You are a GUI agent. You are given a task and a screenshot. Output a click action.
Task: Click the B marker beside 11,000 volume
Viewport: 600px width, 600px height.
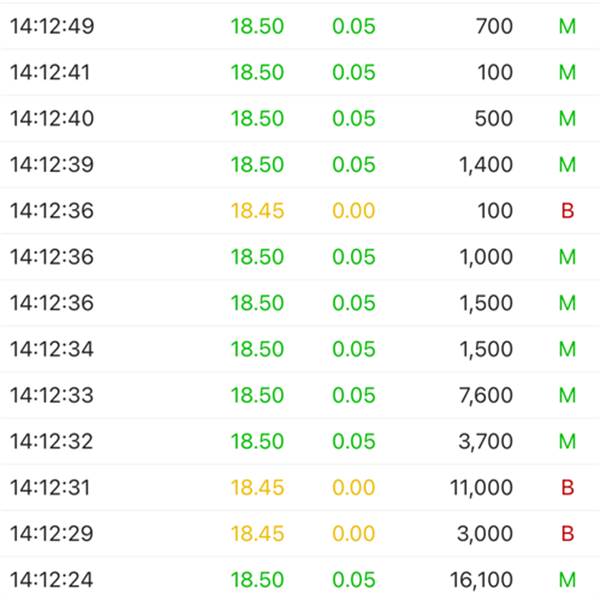(x=567, y=487)
